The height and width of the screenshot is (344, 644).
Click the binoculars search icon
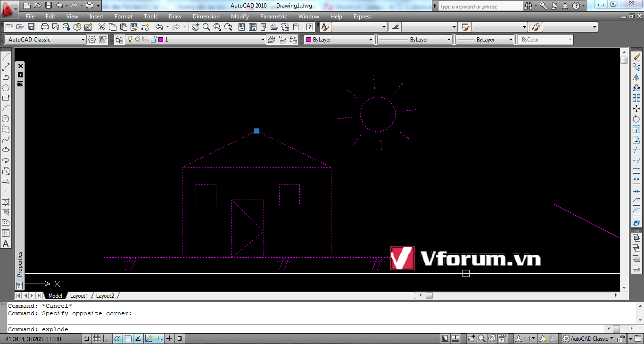coord(528,6)
